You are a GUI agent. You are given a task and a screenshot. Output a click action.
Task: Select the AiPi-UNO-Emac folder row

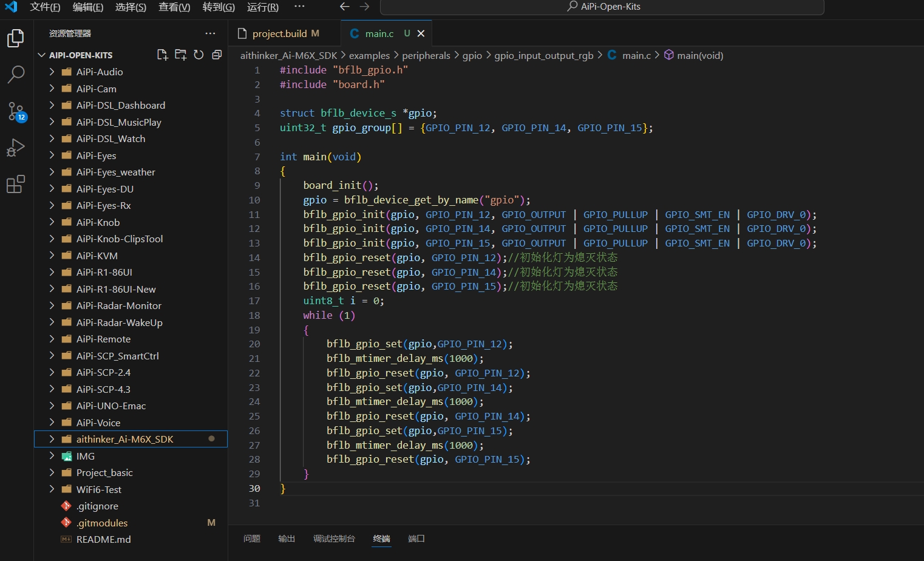click(131, 406)
